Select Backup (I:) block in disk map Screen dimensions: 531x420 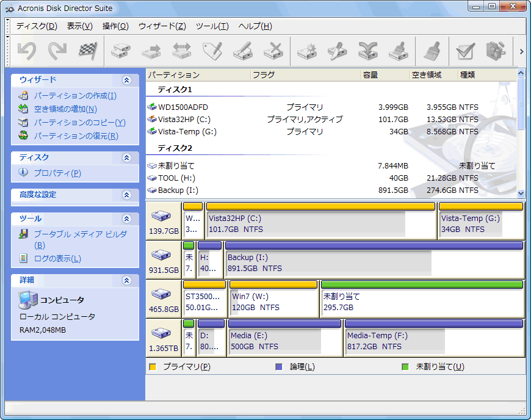pos(374,259)
